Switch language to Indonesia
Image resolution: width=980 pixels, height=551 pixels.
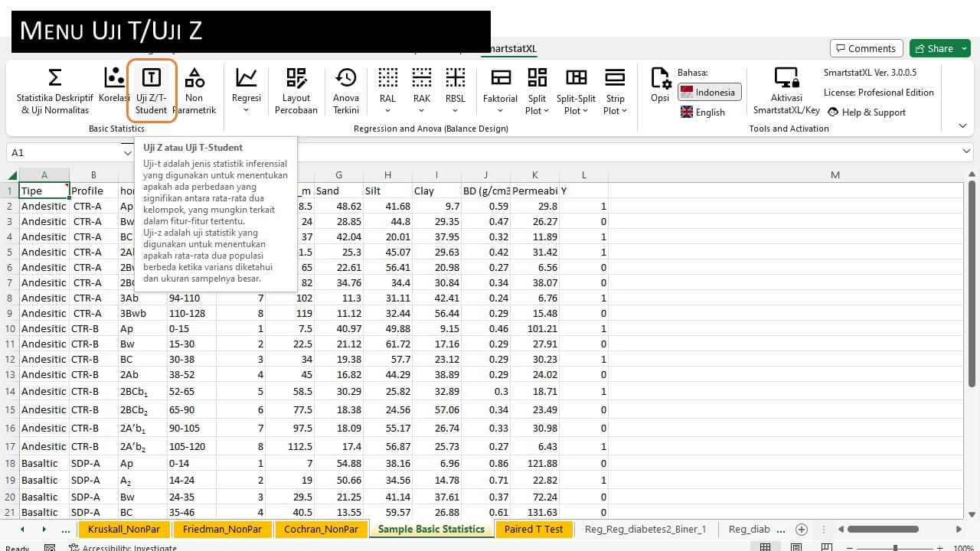pos(709,93)
